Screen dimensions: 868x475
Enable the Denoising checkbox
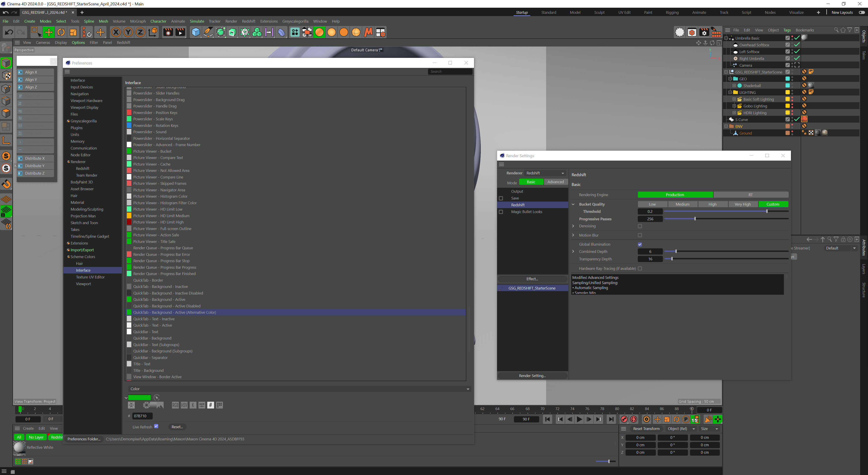pos(640,226)
